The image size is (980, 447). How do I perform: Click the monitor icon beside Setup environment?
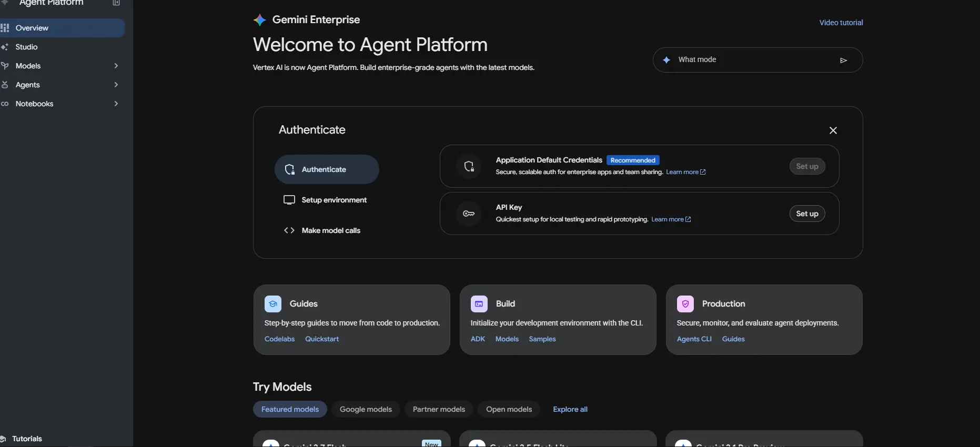(x=289, y=200)
